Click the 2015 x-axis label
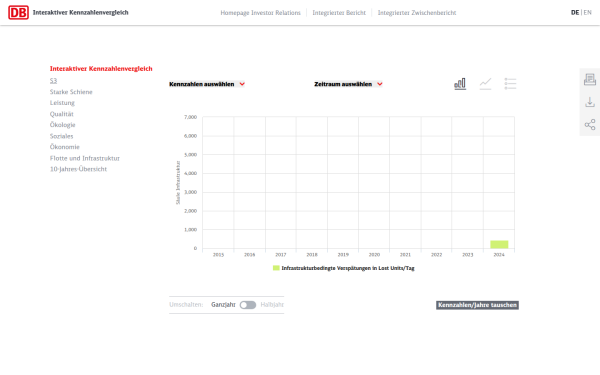 pyautogui.click(x=218, y=254)
